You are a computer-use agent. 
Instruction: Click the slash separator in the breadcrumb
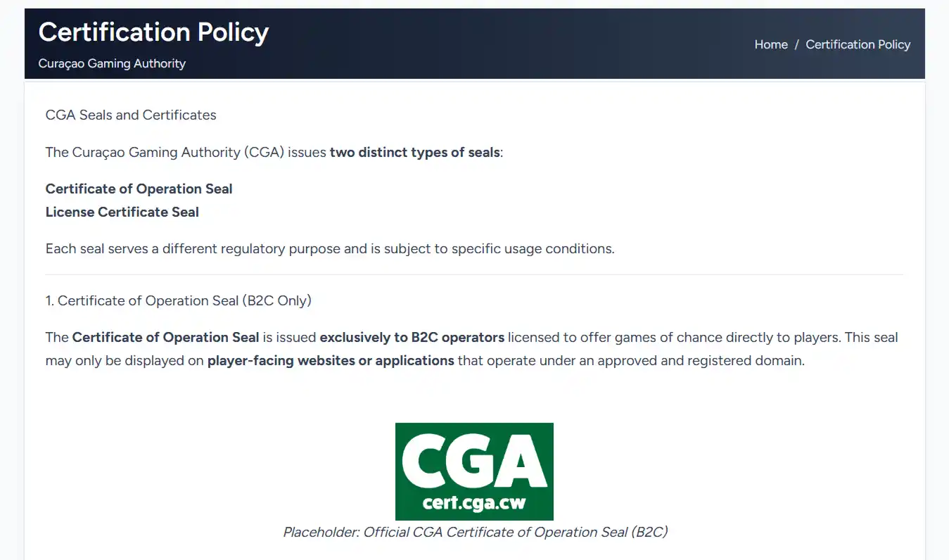tap(797, 44)
